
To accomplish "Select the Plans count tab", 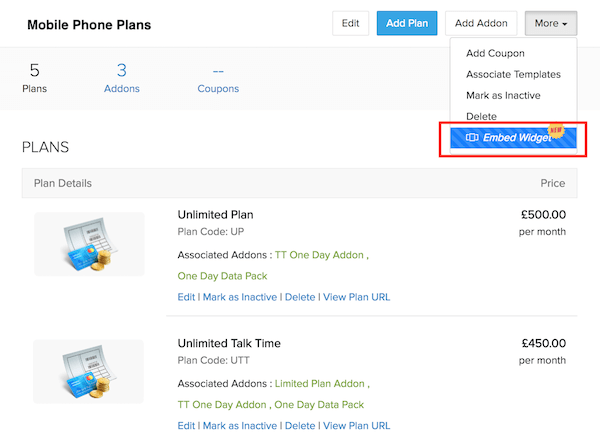I will tap(34, 78).
